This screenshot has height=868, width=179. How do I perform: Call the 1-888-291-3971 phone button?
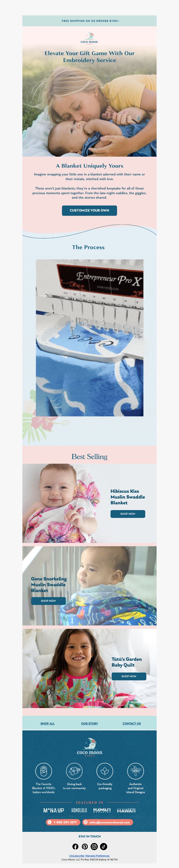click(x=63, y=822)
